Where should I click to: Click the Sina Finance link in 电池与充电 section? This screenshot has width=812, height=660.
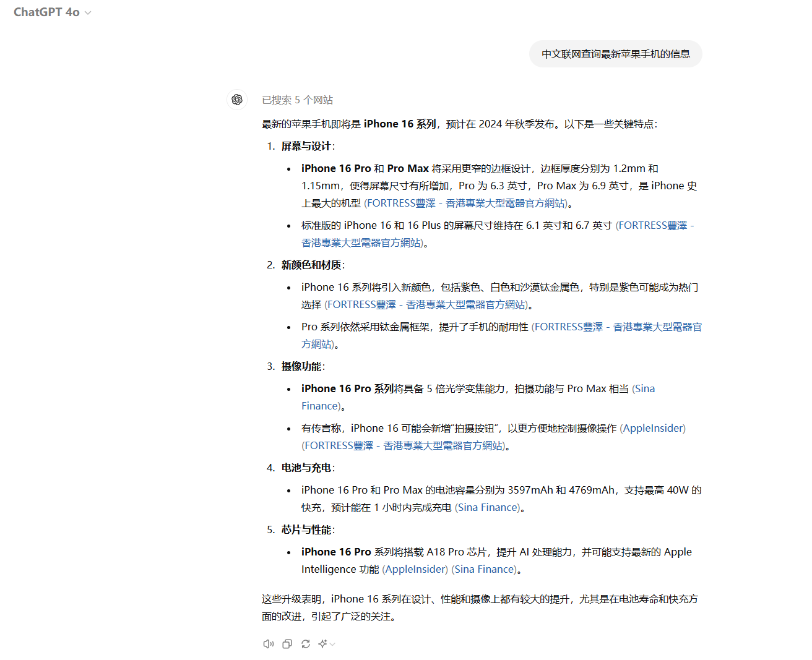tap(488, 507)
